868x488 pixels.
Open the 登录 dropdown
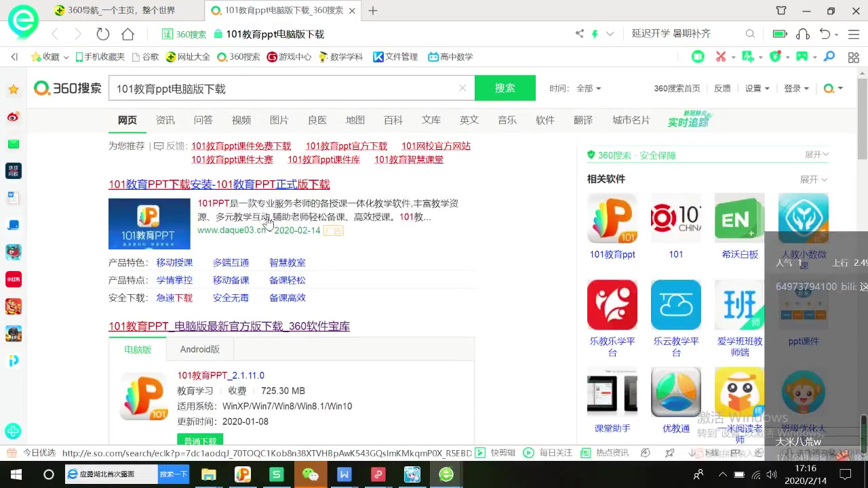(796, 88)
